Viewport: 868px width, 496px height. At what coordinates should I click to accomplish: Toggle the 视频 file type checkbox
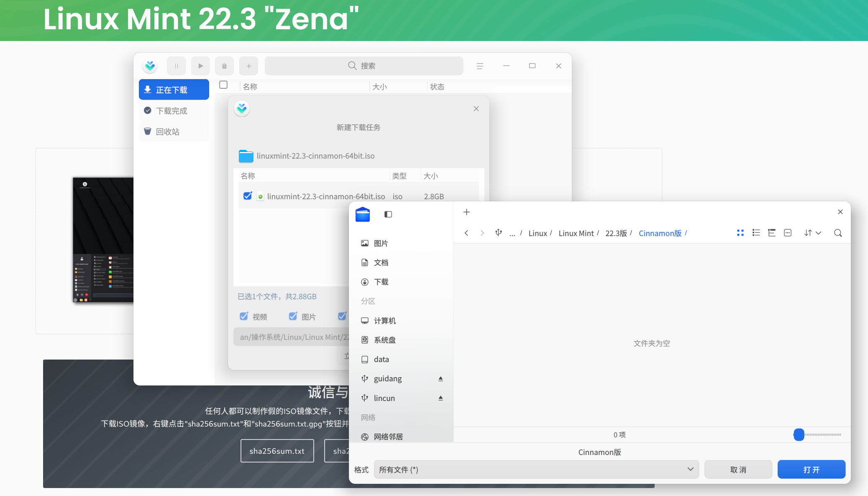(x=244, y=316)
